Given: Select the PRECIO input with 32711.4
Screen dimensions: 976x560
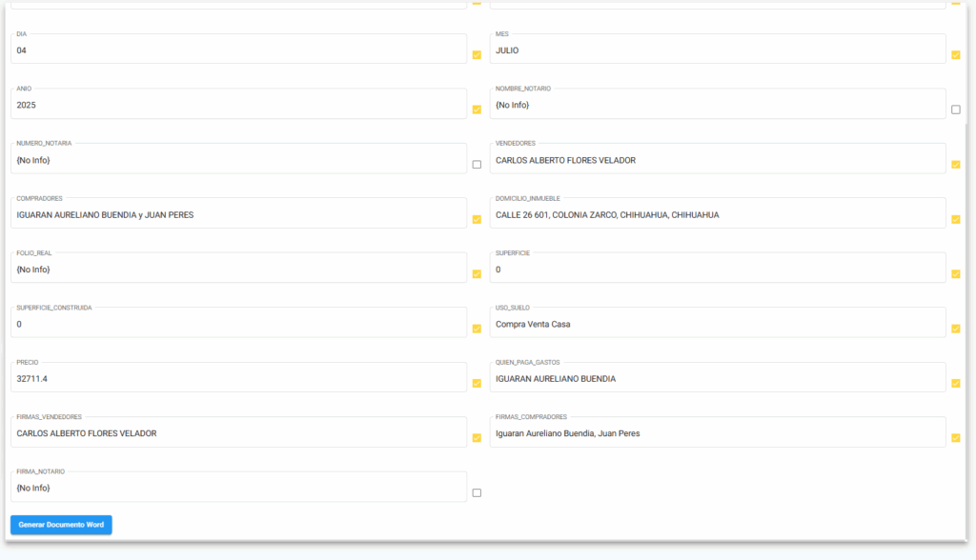Looking at the screenshot, I should (x=238, y=378).
